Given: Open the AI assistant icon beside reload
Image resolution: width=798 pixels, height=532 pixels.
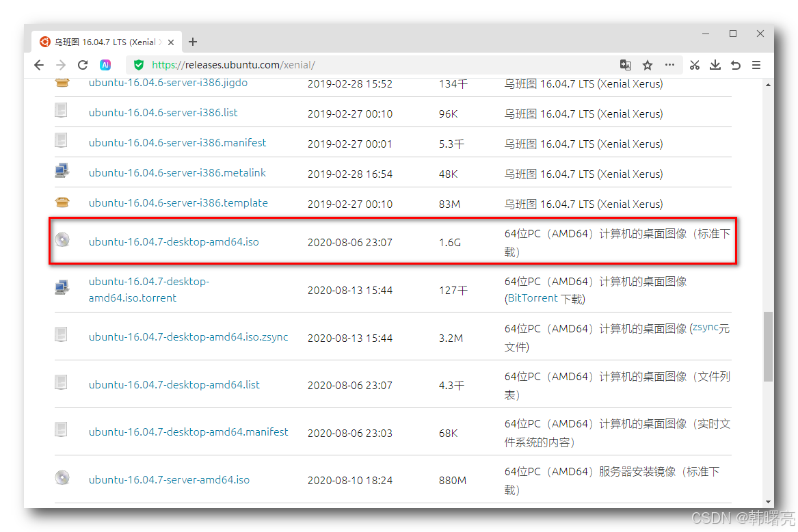Looking at the screenshot, I should tap(105, 65).
